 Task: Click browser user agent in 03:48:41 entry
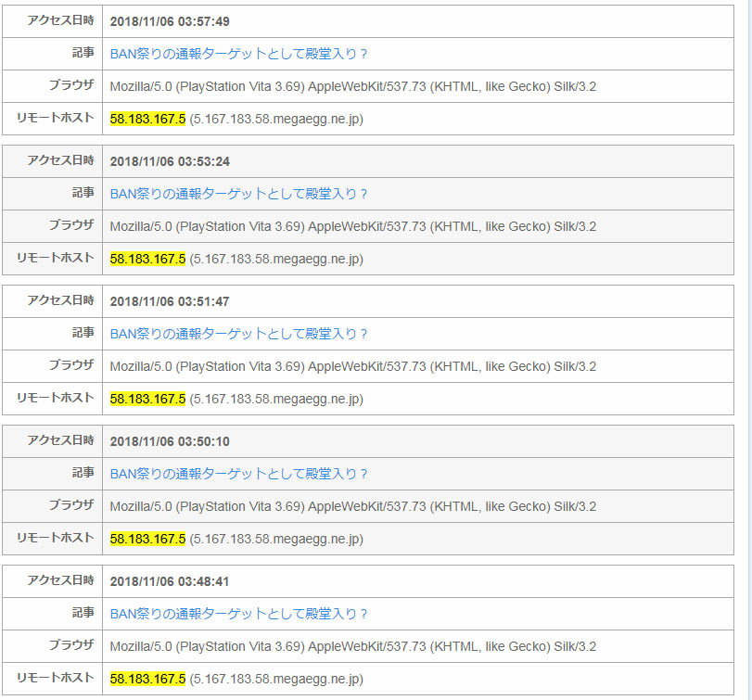353,646
